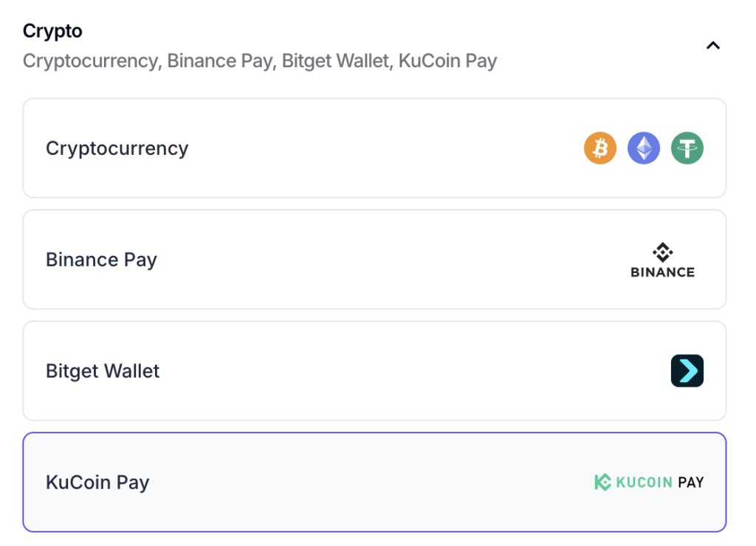Click the "Bitget Wallet" label text
756x546 pixels.
pyautogui.click(x=103, y=370)
